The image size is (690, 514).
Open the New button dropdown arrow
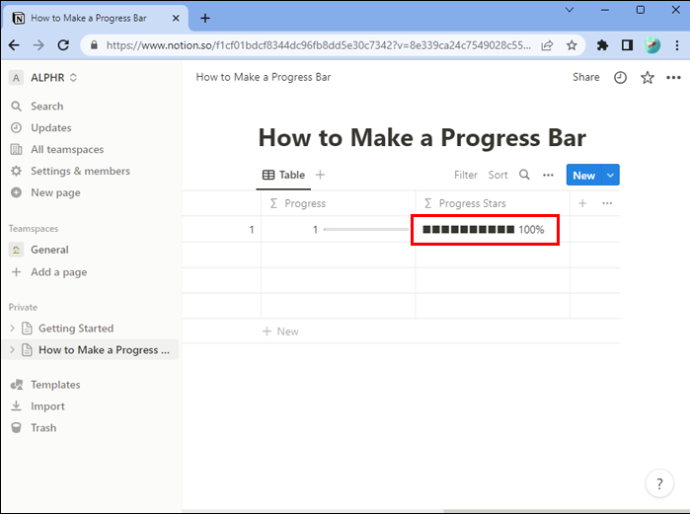pos(610,175)
